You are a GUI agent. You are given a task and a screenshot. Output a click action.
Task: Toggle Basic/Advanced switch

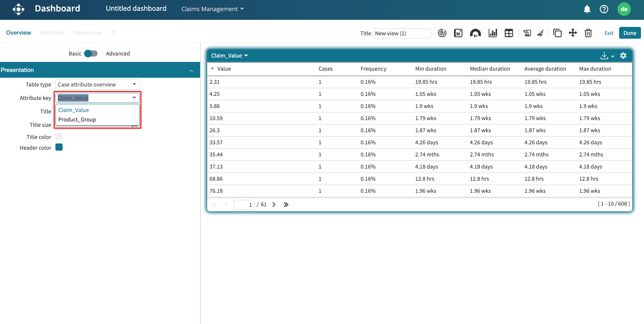(x=90, y=53)
